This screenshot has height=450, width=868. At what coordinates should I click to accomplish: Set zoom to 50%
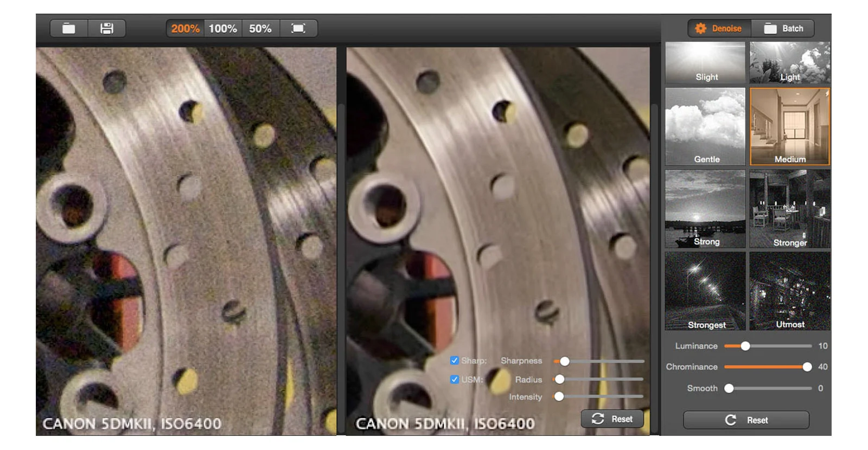[x=260, y=28]
